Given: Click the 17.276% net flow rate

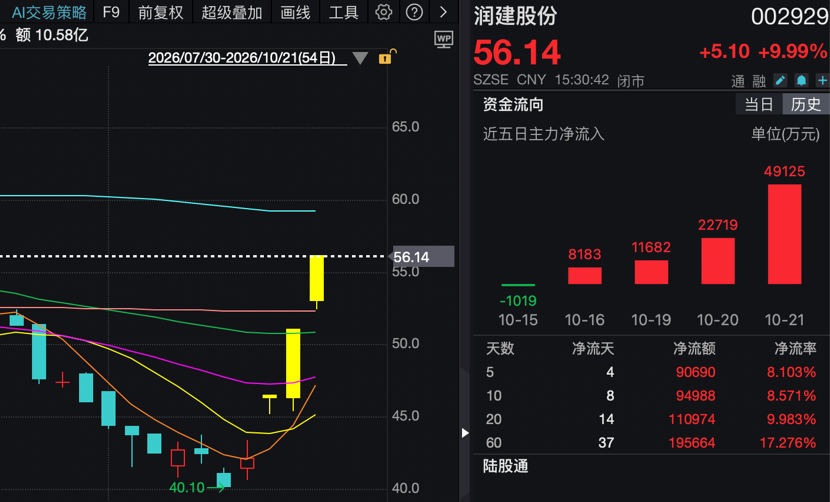Looking at the screenshot, I should (788, 443).
